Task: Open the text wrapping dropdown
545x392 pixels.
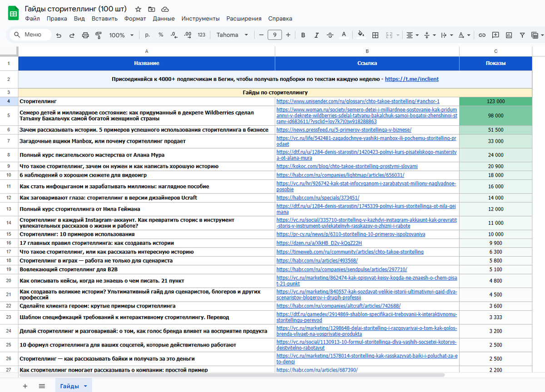Action: 446,35
